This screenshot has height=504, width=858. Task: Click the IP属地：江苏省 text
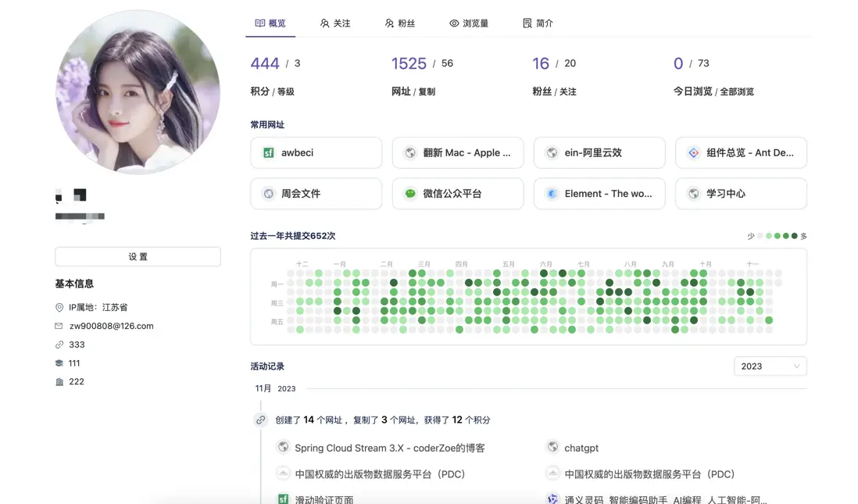[98, 308]
